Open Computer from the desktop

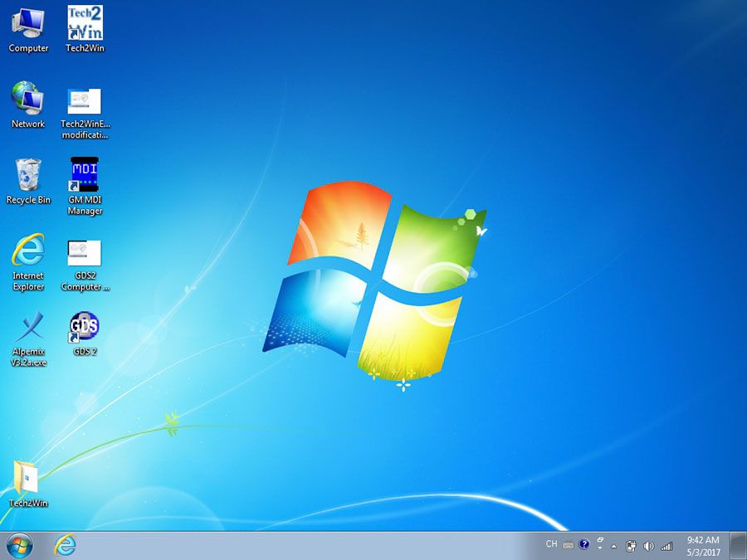pyautogui.click(x=28, y=21)
